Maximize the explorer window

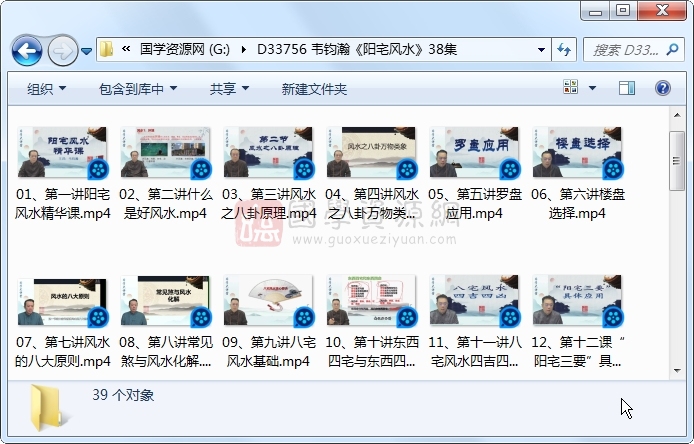[x=623, y=11]
